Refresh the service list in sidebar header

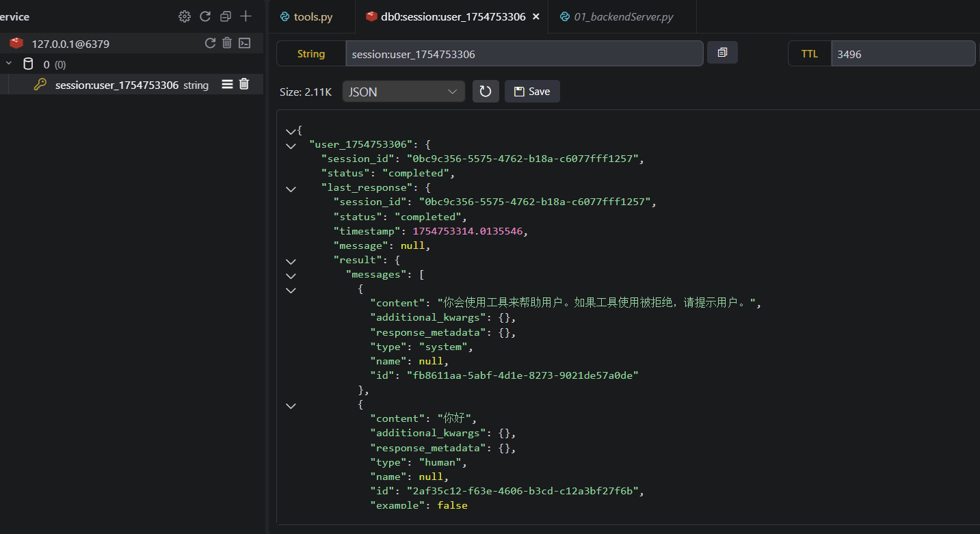point(204,16)
